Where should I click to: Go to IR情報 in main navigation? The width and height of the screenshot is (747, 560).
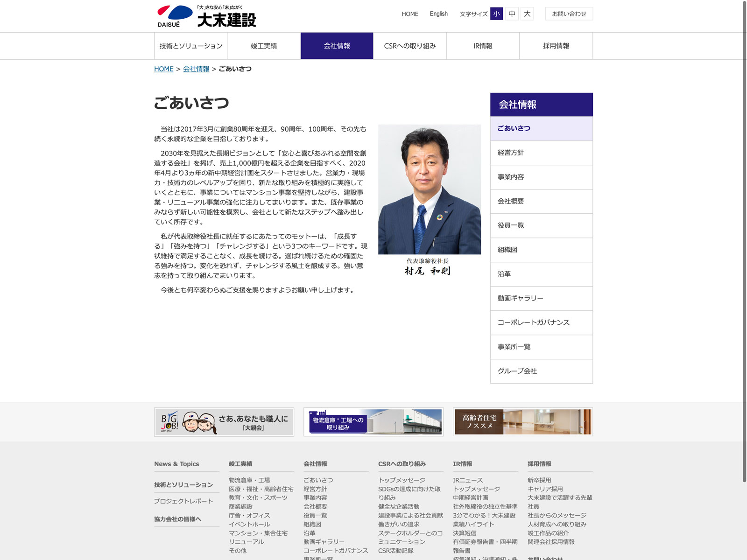(x=483, y=46)
